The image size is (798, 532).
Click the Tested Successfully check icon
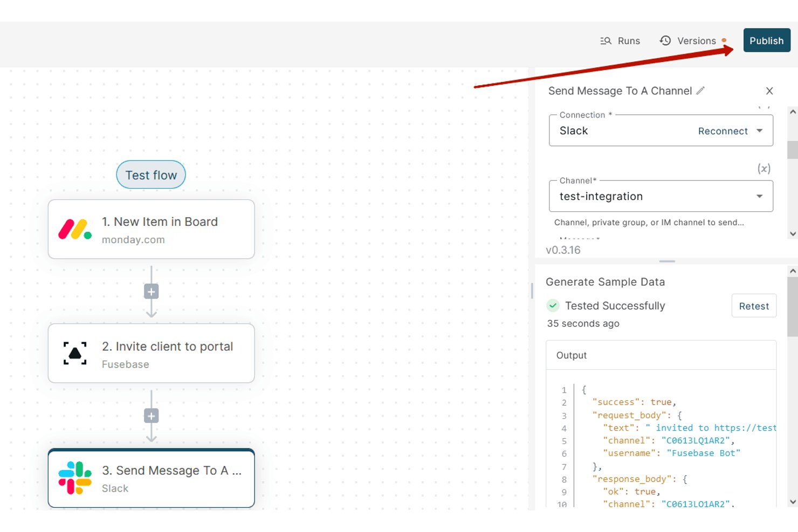click(x=553, y=306)
